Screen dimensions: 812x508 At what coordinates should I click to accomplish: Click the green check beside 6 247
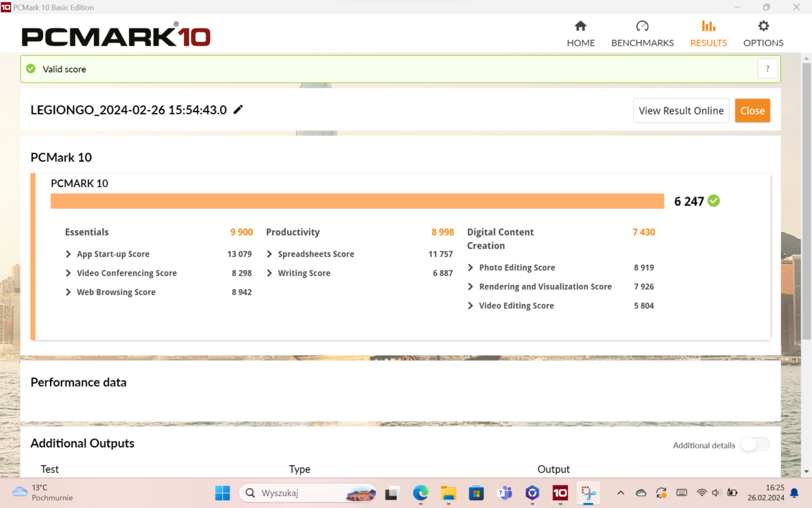point(713,200)
